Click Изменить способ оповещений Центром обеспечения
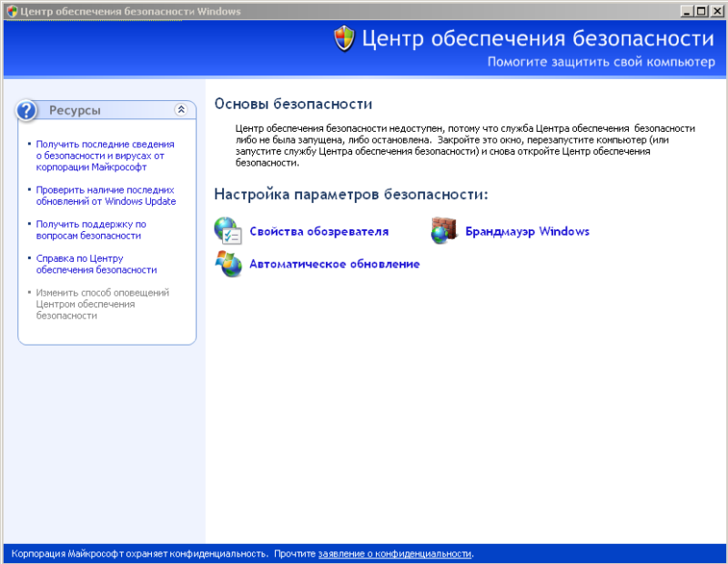This screenshot has width=728, height=564. tap(102, 304)
